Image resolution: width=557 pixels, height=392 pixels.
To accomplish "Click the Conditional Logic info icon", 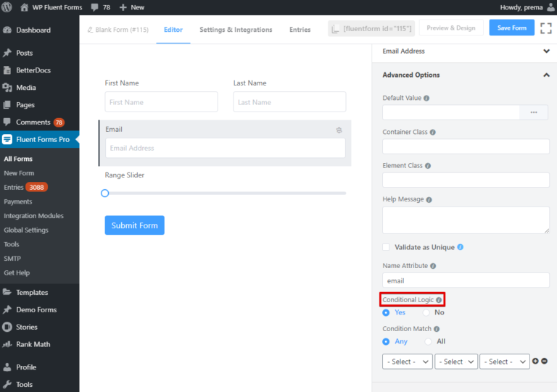I will point(439,300).
